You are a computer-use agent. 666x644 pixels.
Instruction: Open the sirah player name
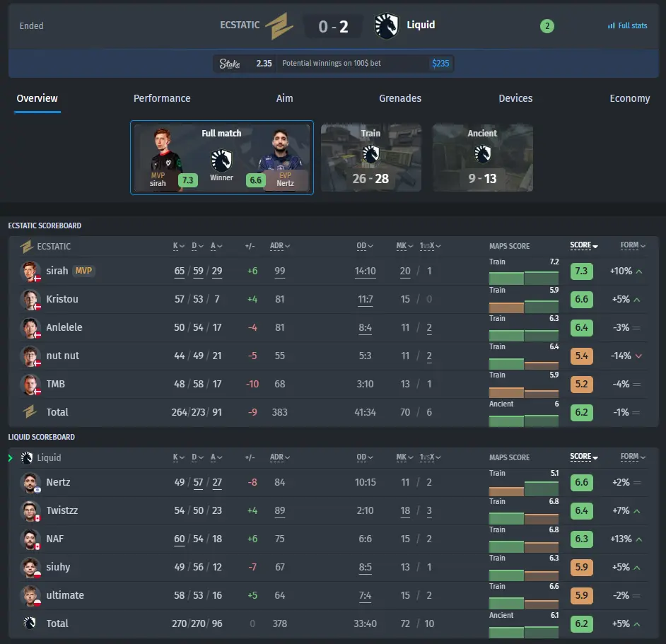(57, 271)
